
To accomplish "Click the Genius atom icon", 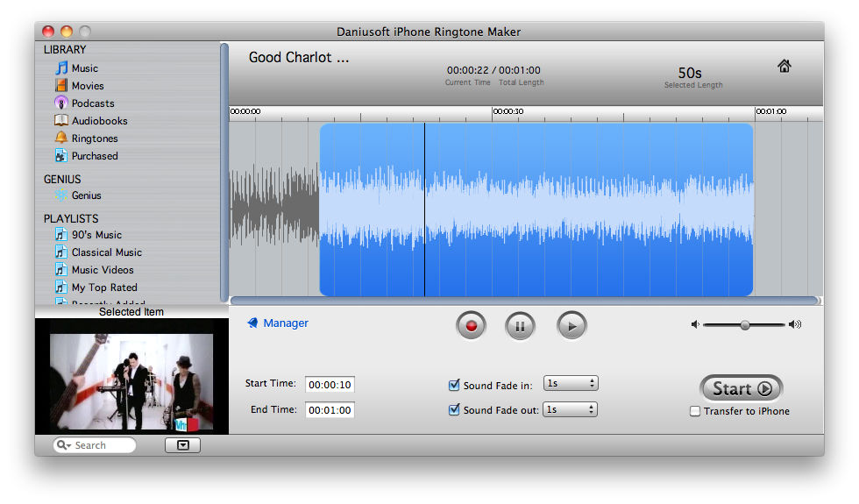I will click(61, 195).
